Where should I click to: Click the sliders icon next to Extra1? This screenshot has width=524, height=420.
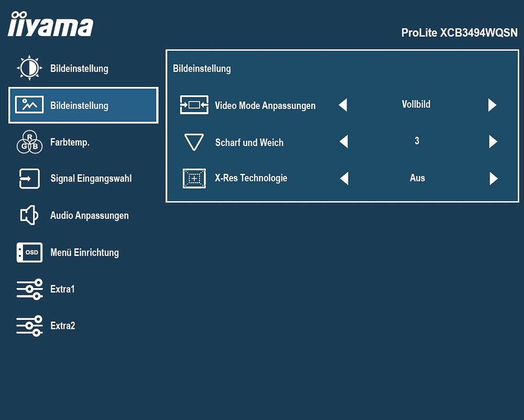(x=29, y=289)
